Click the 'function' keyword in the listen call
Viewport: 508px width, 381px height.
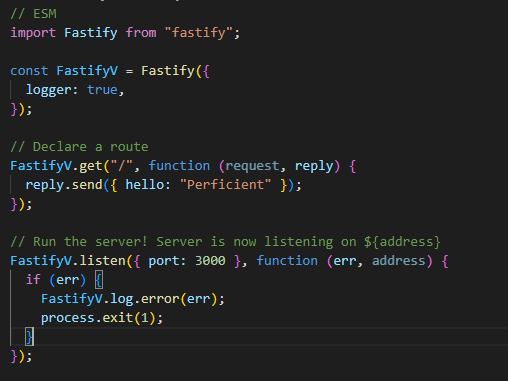coord(287,261)
